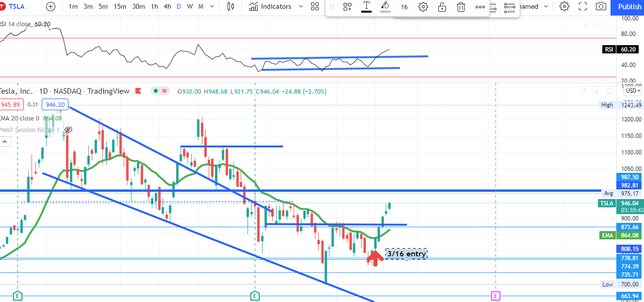Choose the monthly M timeframe
The width and height of the screenshot is (644, 302).
click(x=200, y=6)
